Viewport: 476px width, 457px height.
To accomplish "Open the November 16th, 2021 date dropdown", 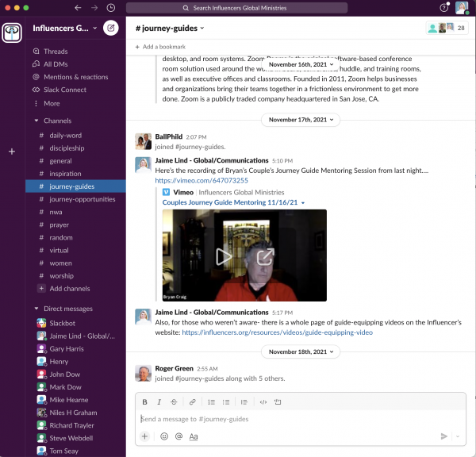I will 301,64.
